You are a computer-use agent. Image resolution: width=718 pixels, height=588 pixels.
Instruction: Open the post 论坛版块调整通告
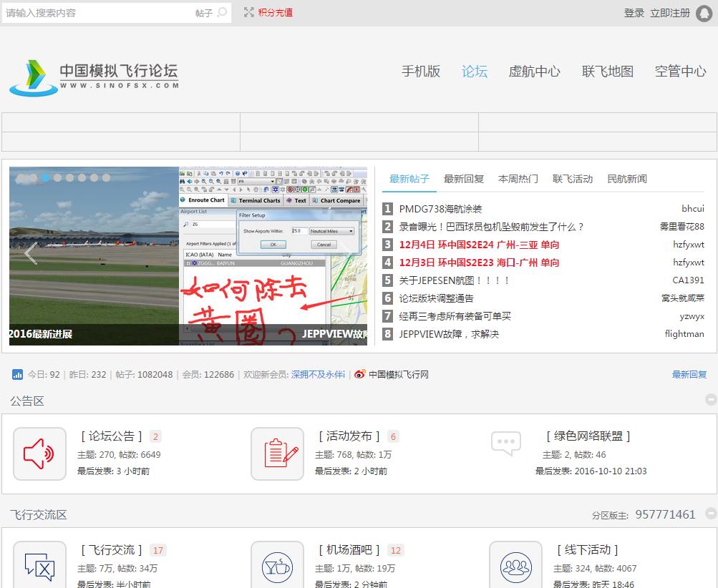click(x=436, y=298)
